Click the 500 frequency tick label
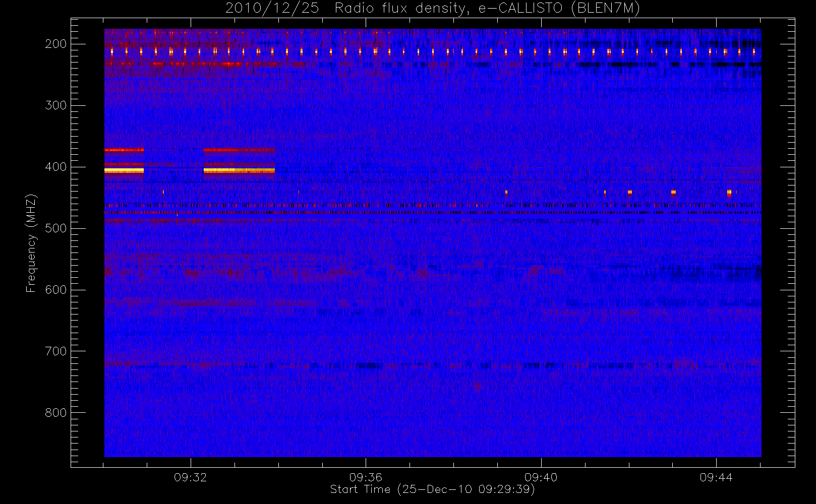 coord(56,228)
